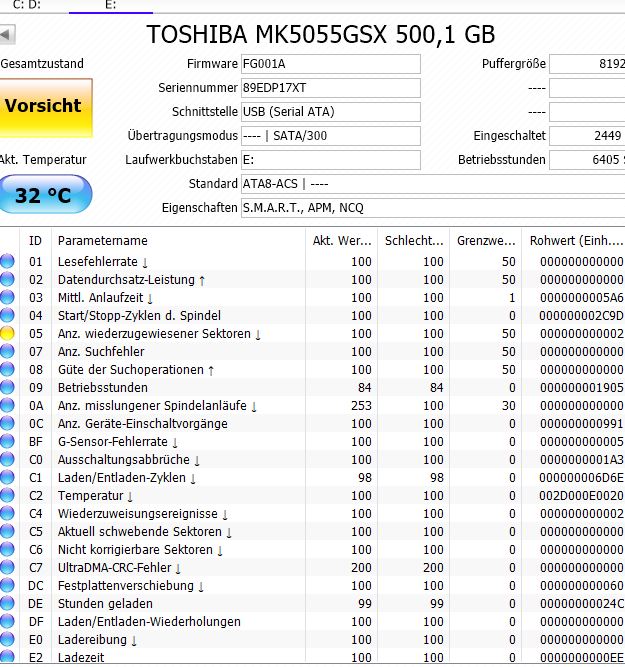
Task: Click the blue status icon for Mittl. Anlaufzeit
Action: click(x=7, y=297)
